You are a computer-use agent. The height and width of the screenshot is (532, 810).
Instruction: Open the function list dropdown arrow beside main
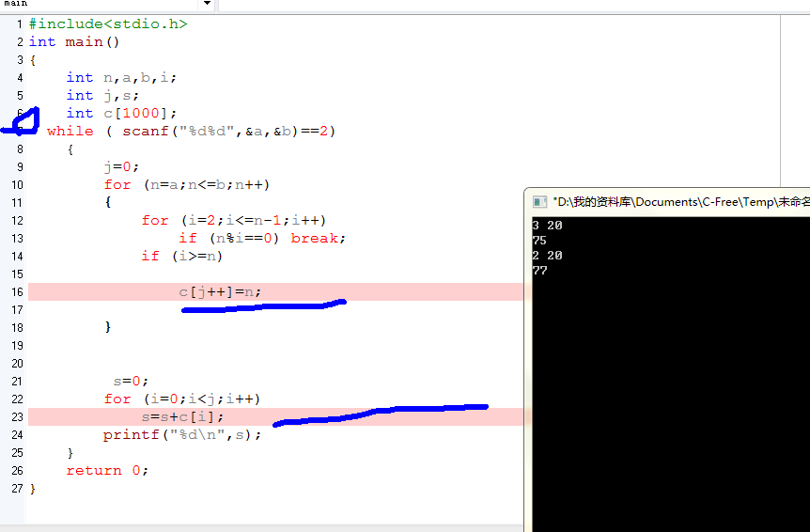pos(207,3)
